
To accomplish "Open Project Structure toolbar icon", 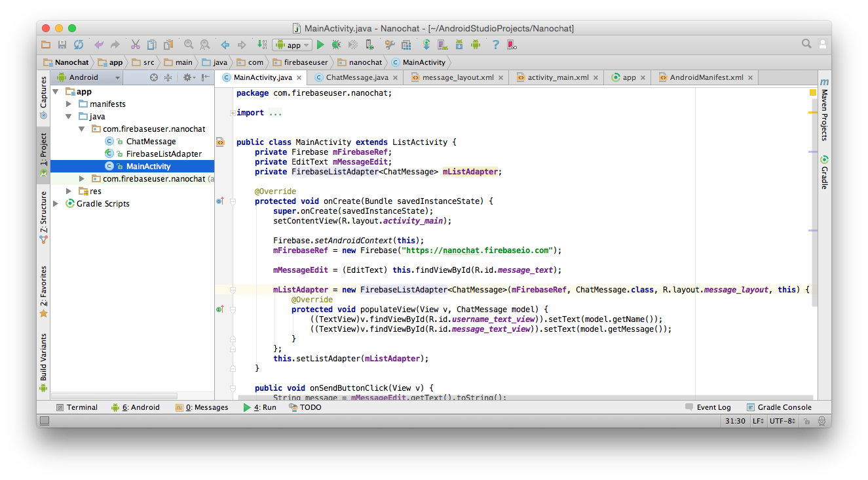I will pyautogui.click(x=406, y=45).
